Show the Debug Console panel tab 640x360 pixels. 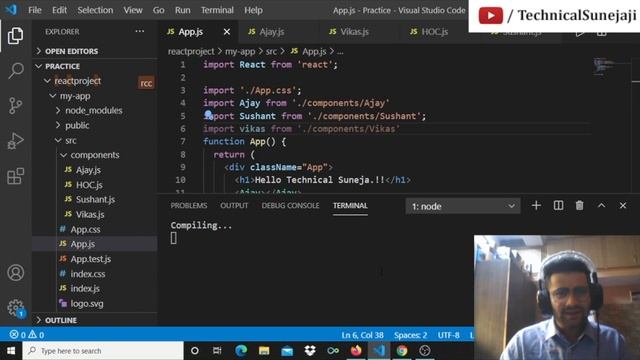coord(290,205)
